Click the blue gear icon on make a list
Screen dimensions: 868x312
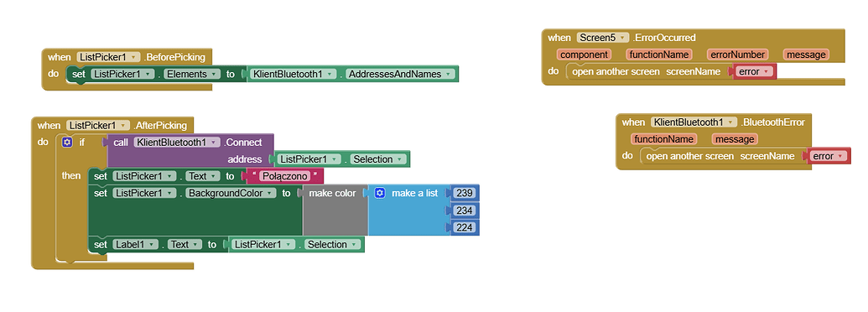coord(380,193)
